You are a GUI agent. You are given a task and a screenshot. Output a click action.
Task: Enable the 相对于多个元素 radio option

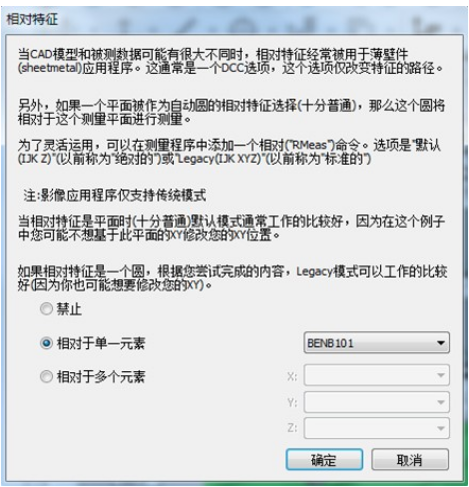pyautogui.click(x=46, y=377)
